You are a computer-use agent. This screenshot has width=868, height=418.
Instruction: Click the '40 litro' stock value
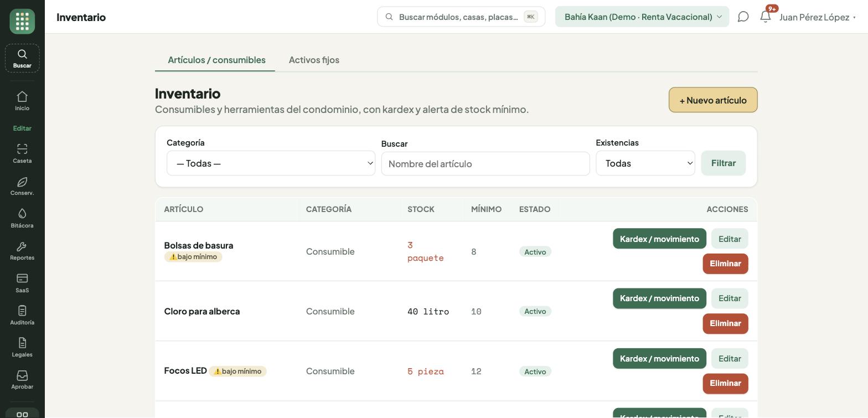(428, 312)
